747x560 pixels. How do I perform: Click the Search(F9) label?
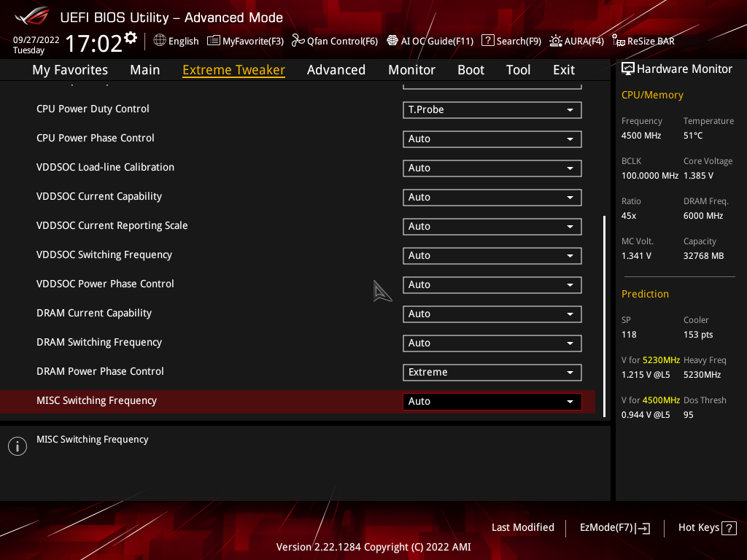click(519, 41)
